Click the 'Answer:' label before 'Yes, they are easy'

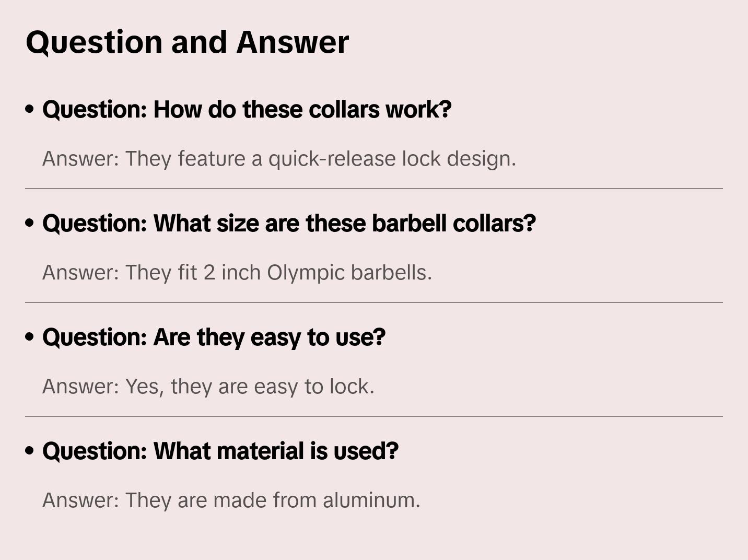(x=81, y=387)
